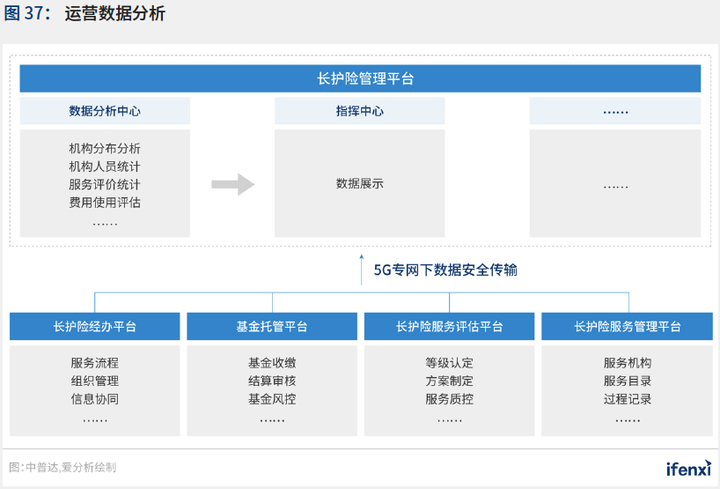Click the 结算审核 item
The height and width of the screenshot is (489, 720).
coord(272,381)
